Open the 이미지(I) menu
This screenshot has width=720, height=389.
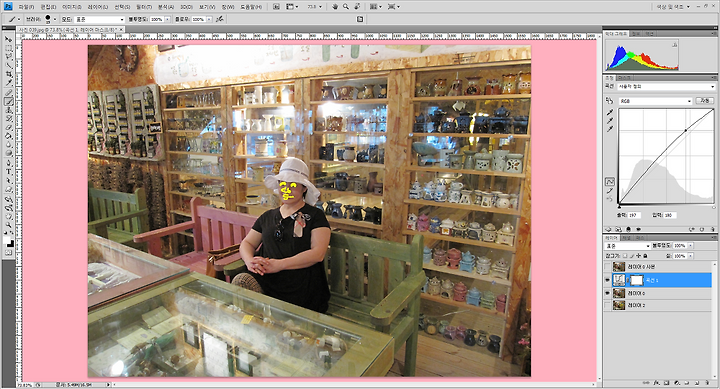coord(72,7)
